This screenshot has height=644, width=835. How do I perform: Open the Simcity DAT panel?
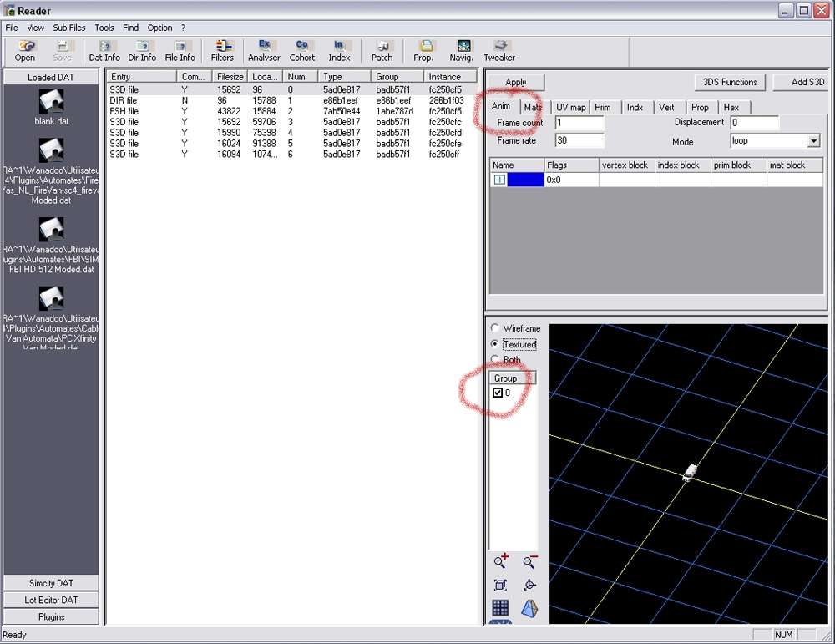51,583
